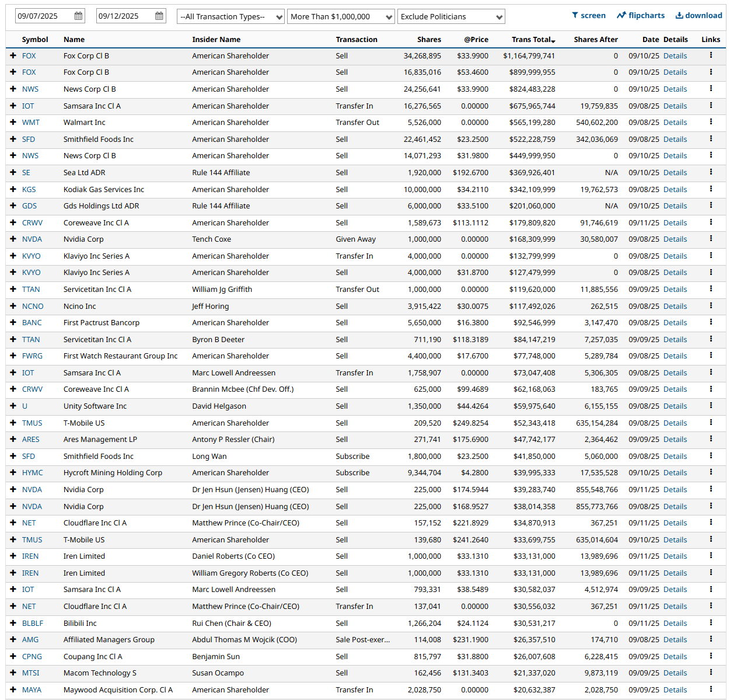
Task: Expand the Unity Software row
Action: click(13, 406)
